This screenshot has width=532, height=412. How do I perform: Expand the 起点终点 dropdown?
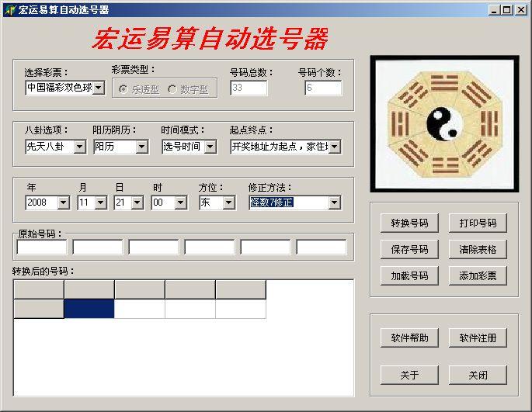tap(335, 147)
